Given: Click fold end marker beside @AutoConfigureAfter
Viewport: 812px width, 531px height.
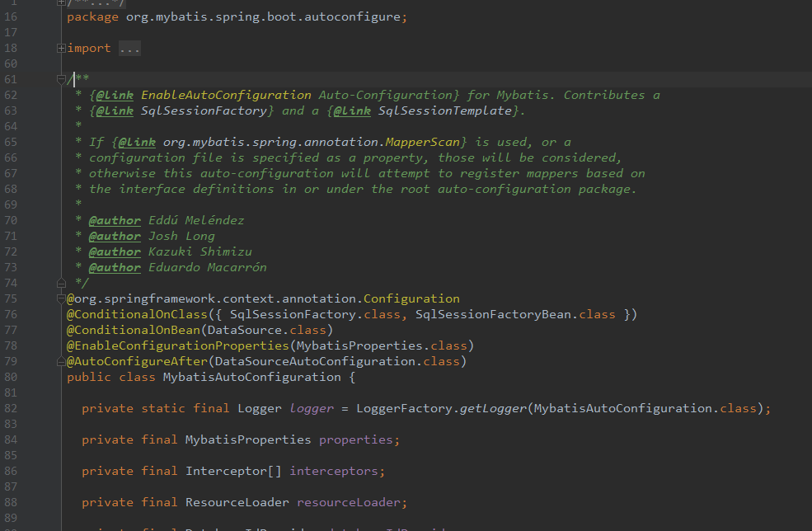Looking at the screenshot, I should 61,362.
